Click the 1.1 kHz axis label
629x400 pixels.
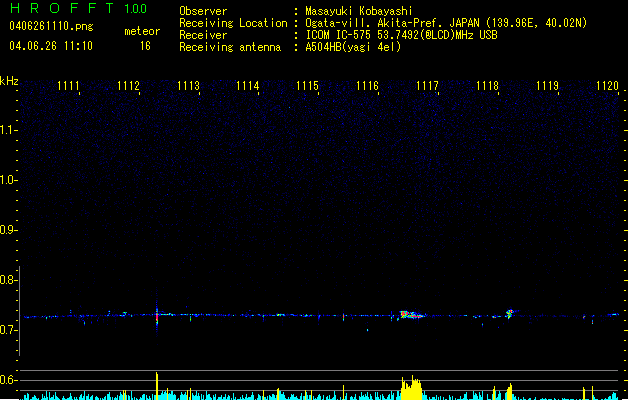pos(8,130)
